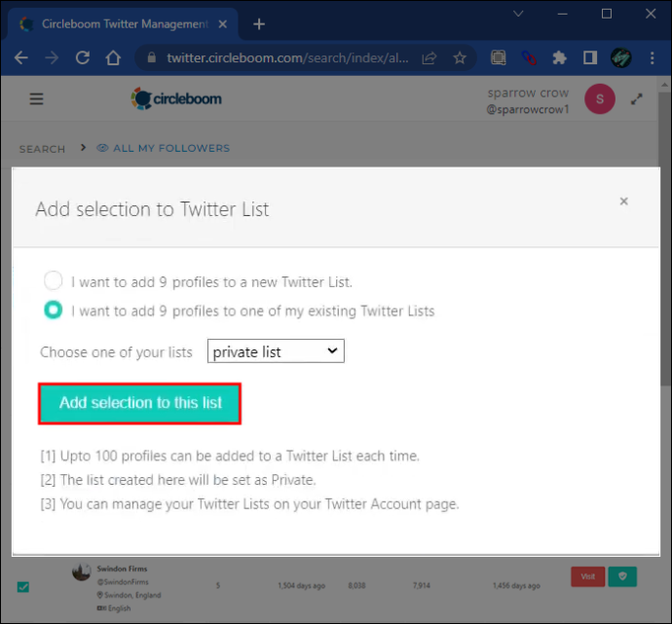Open the Extensions puzzle menu

[559, 57]
